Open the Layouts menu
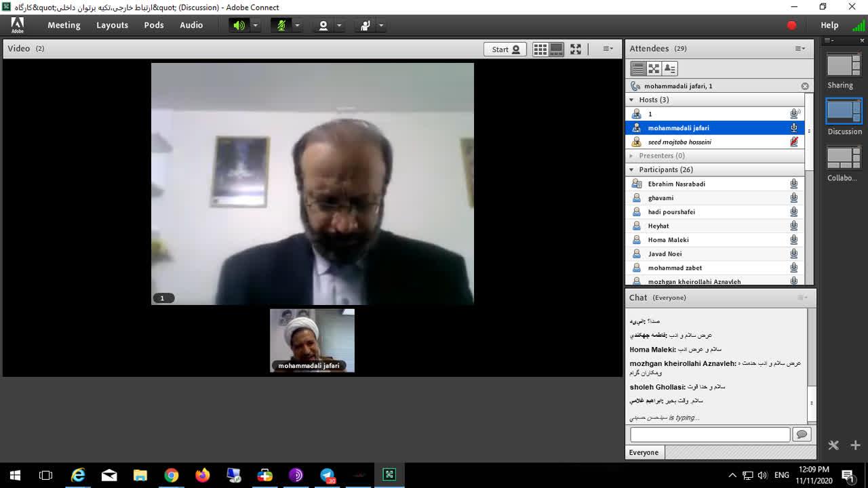This screenshot has width=868, height=488. [112, 25]
